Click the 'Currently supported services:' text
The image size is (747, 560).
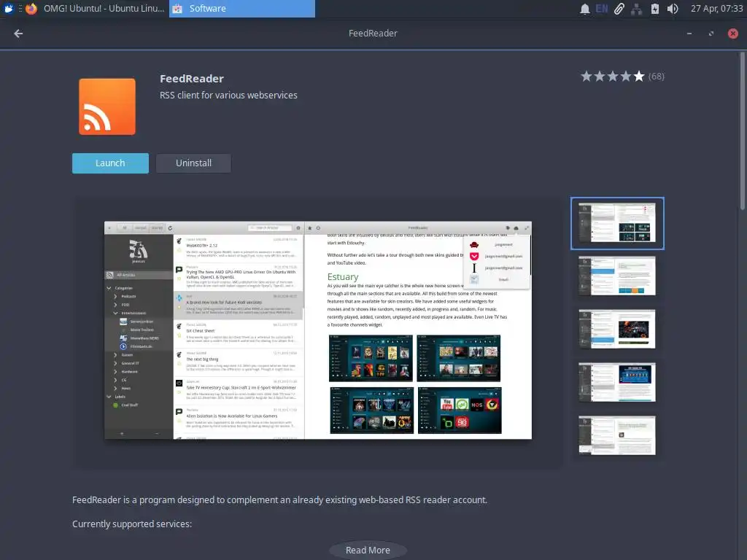click(x=132, y=524)
